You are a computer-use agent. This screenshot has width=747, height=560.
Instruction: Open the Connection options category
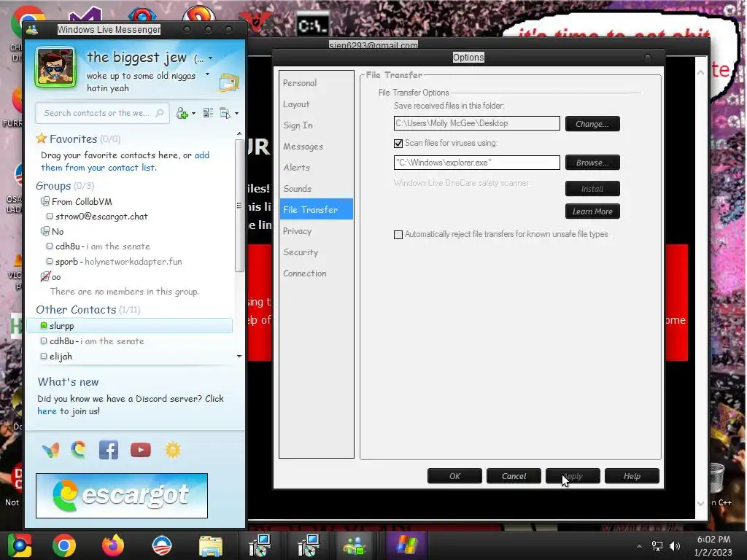(316, 273)
